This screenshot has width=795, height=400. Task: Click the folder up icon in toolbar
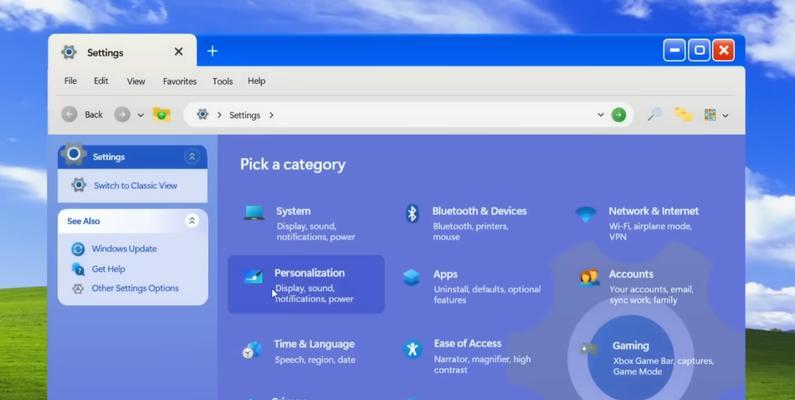click(162, 115)
